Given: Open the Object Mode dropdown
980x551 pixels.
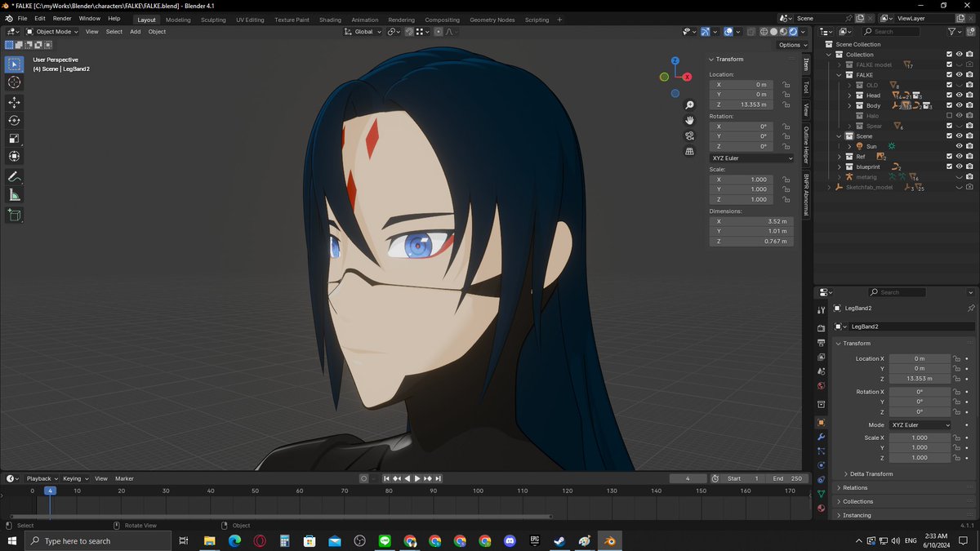Looking at the screenshot, I should point(51,32).
